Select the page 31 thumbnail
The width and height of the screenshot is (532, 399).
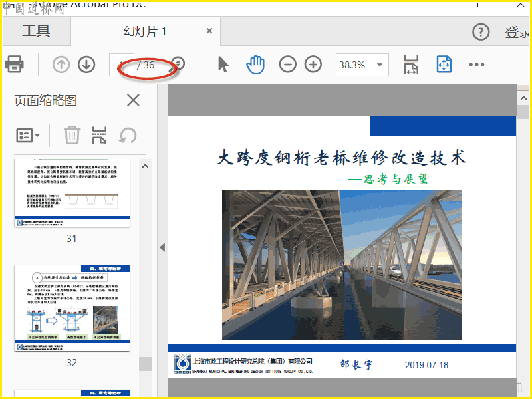tap(72, 193)
